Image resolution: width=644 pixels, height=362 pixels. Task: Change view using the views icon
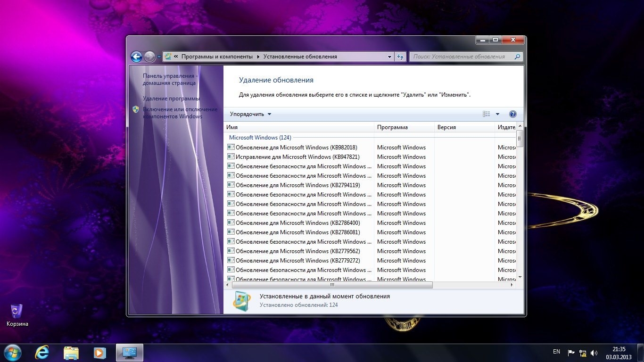(x=487, y=114)
